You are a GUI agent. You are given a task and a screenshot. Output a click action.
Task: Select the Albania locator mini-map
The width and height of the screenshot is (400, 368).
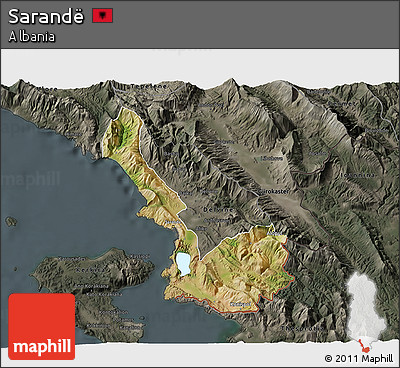pyautogui.click(x=366, y=312)
